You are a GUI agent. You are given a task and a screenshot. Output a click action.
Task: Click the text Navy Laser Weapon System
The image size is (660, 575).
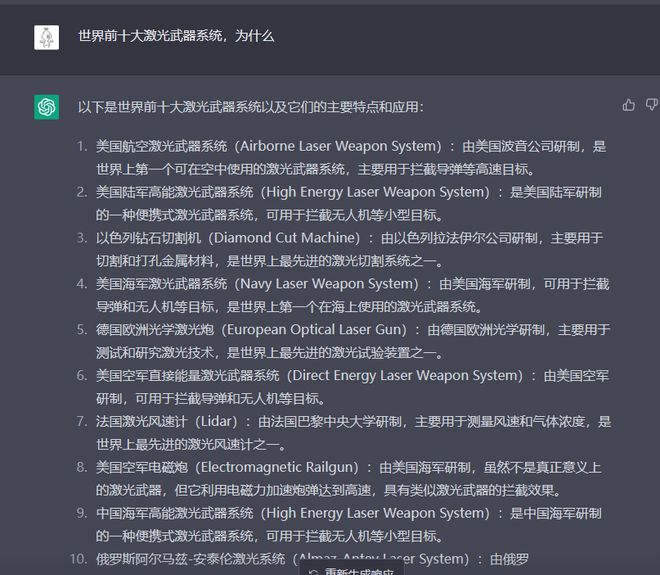pyautogui.click(x=327, y=284)
